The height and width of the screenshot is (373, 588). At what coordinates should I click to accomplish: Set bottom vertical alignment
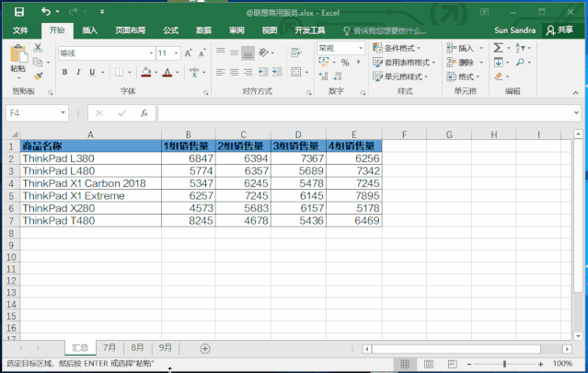248,53
